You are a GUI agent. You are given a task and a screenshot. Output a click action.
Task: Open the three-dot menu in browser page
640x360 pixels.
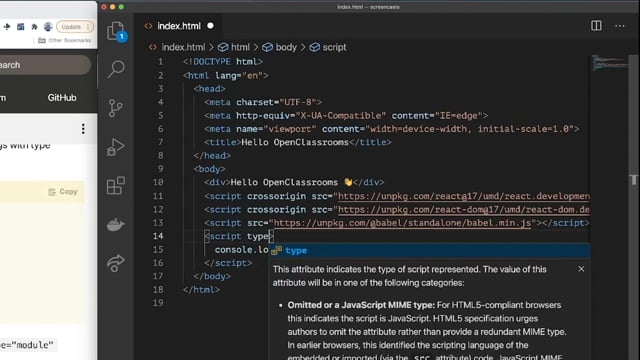[83, 129]
